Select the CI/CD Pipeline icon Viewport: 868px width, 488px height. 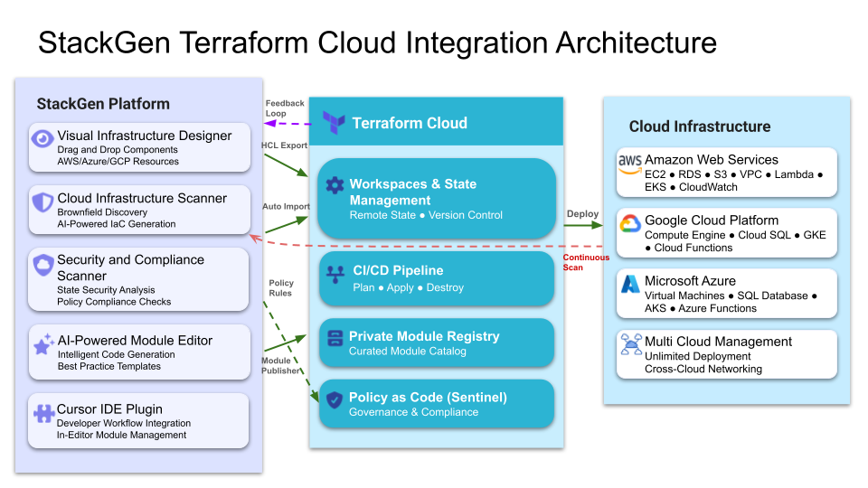tap(335, 271)
